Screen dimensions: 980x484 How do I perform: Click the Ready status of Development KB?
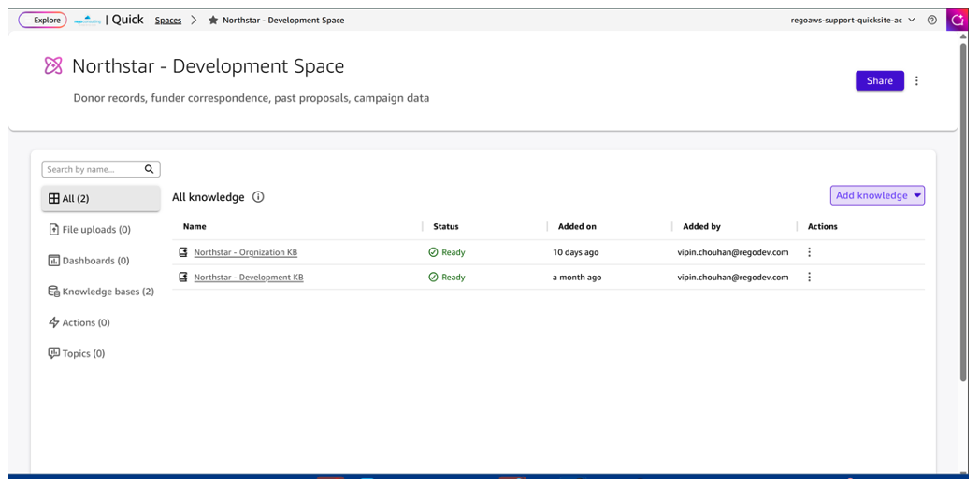coord(447,277)
